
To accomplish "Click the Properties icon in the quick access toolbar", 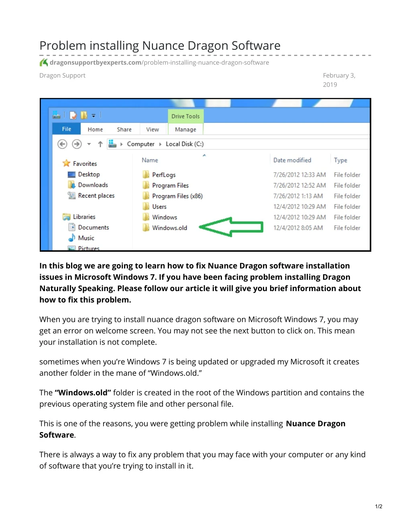I will (x=73, y=115).
